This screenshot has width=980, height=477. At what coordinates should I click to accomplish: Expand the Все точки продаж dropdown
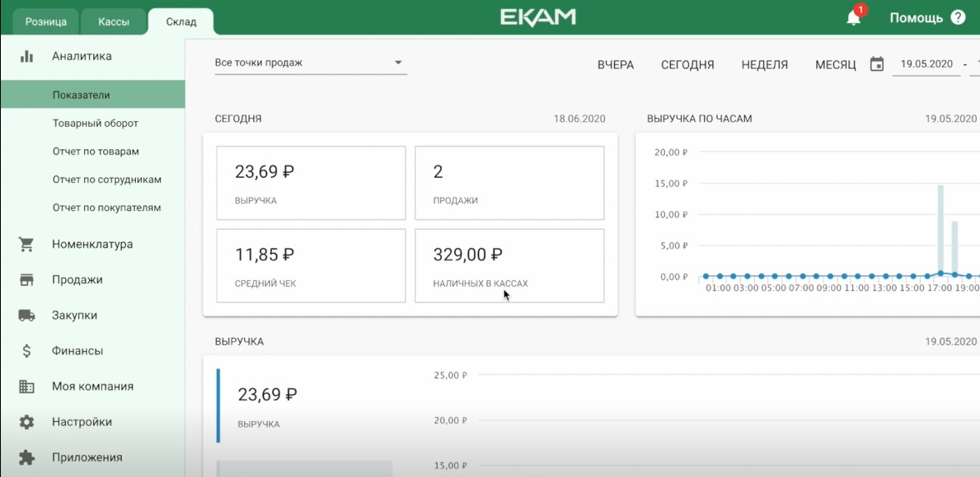310,63
